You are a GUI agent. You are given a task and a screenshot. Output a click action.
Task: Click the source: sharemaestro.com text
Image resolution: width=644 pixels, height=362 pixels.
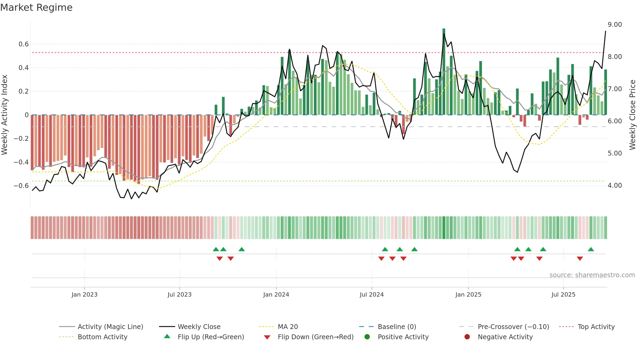(592, 275)
